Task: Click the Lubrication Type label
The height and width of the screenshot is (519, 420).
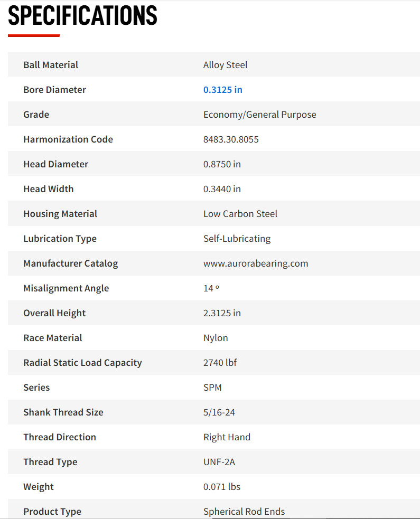Action: pyautogui.click(x=60, y=239)
